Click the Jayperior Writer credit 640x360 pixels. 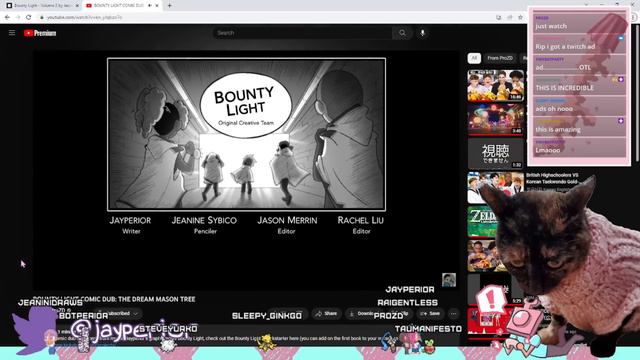(130, 225)
